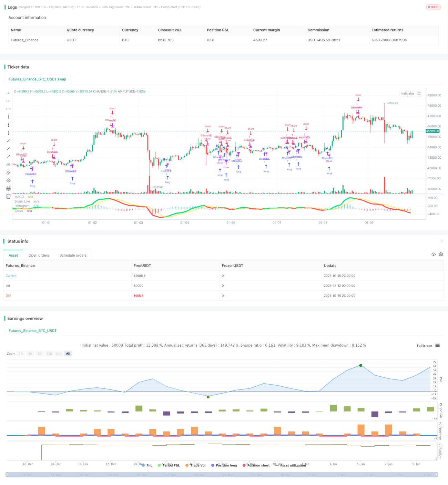Toggle the Trade Vol series legend
The width and height of the screenshot is (448, 485).
[x=195, y=465]
